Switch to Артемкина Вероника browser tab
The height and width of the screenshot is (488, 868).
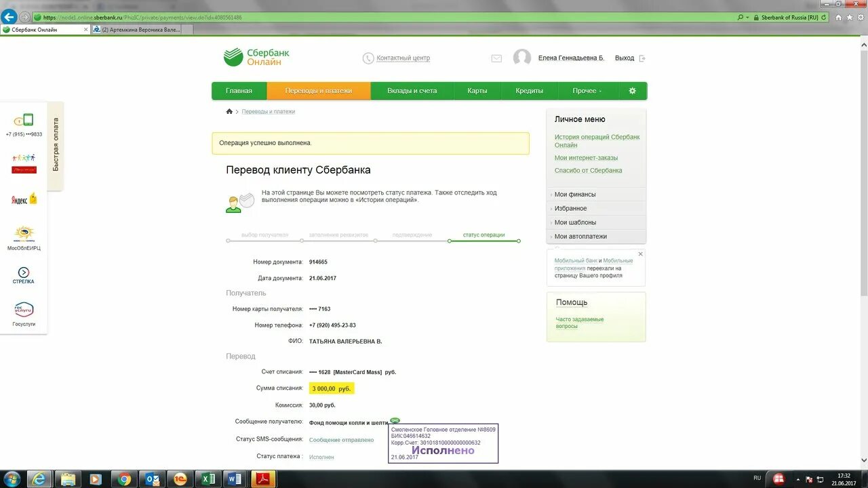[x=137, y=29]
